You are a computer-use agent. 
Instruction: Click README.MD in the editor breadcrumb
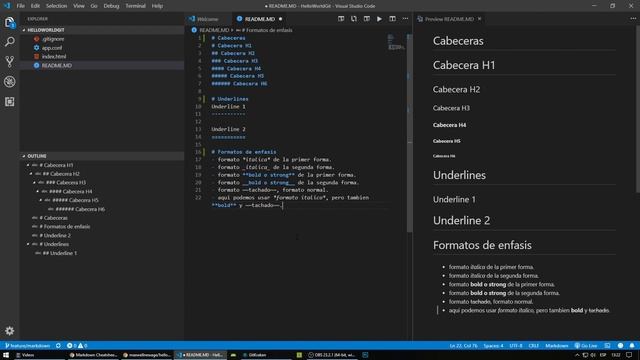pyautogui.click(x=214, y=30)
